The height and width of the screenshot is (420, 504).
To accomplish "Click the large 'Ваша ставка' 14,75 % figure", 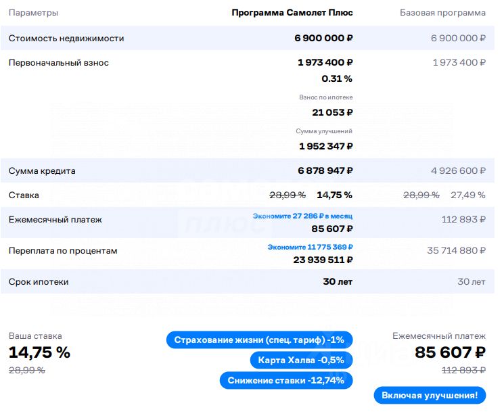I will click(39, 352).
